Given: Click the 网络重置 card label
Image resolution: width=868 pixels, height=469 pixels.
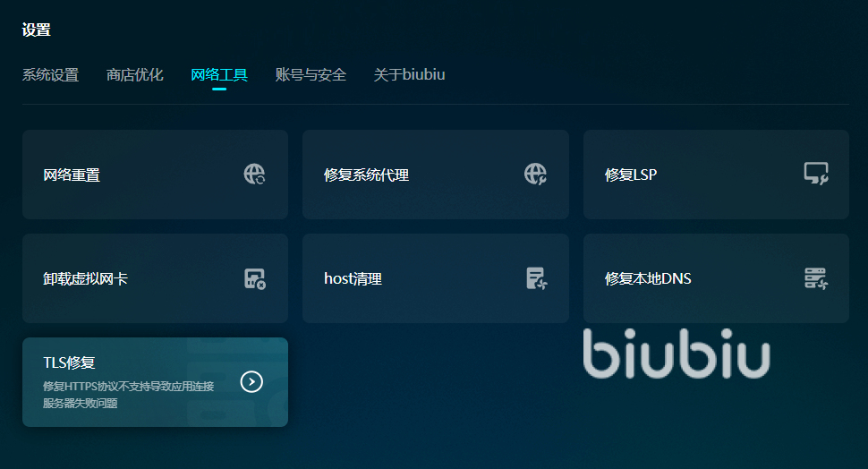Looking at the screenshot, I should click(72, 175).
